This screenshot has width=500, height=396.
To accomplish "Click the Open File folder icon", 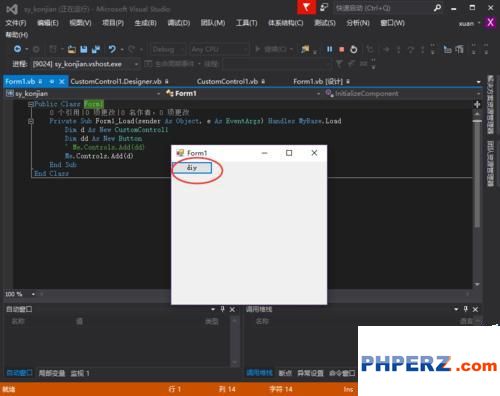I will pyautogui.click(x=72, y=50).
